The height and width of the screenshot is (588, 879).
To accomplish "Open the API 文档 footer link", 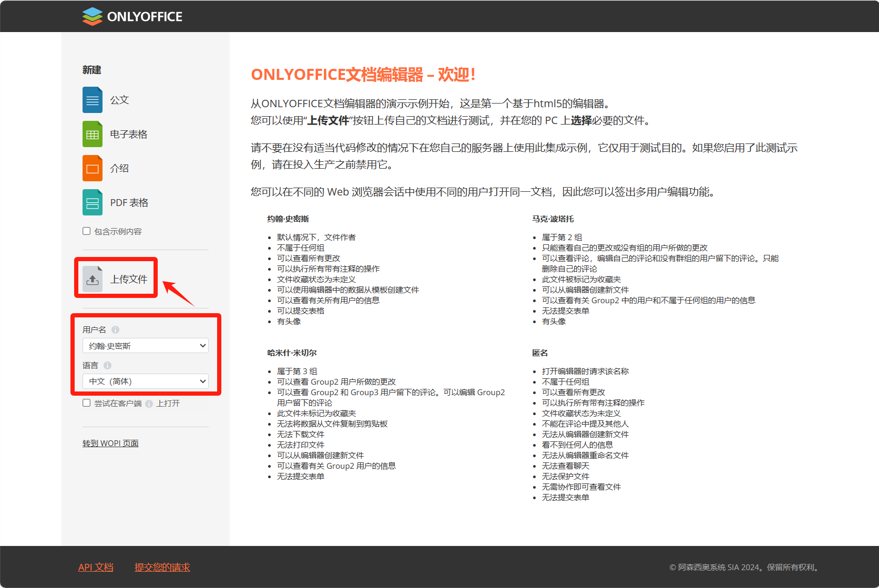I will coord(96,568).
